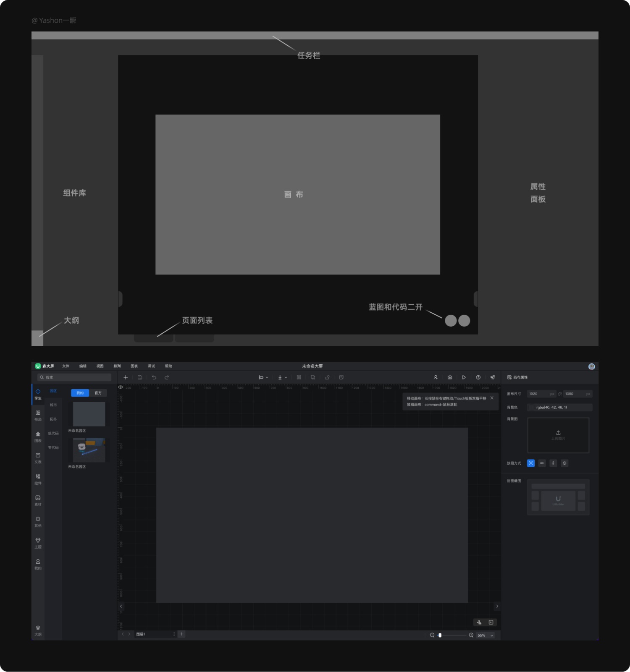Click the zoom-in magnifier icon

coord(471,635)
